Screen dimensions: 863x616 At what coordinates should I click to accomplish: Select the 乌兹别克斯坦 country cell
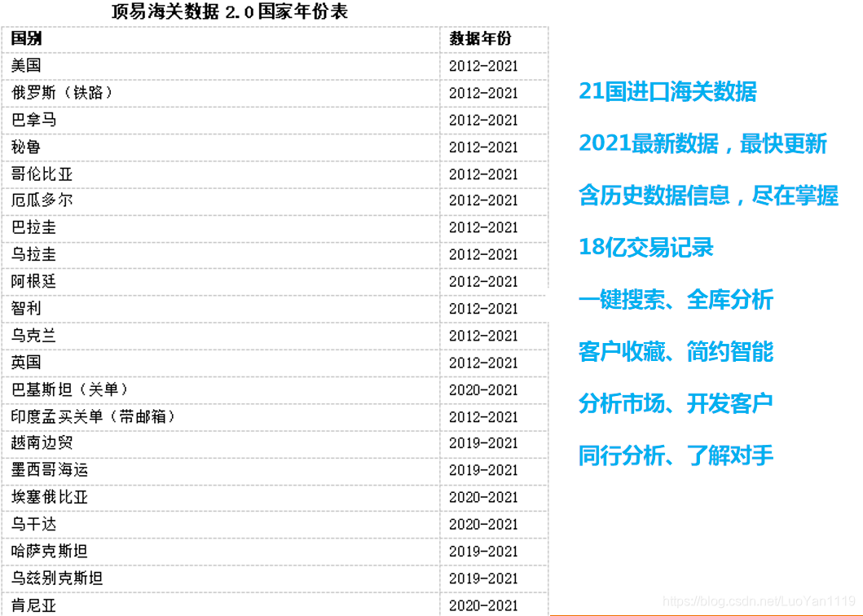(x=57, y=578)
